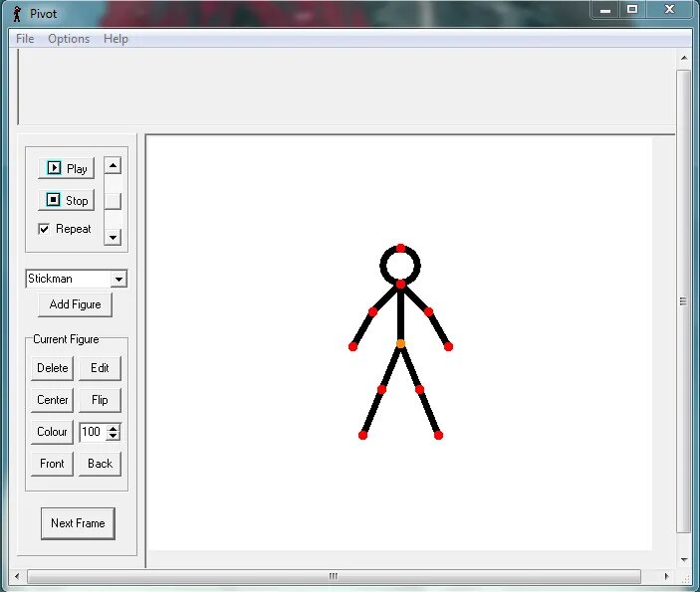Close the Pivot window
Screen dimensions: 700x592
tap(669, 9)
